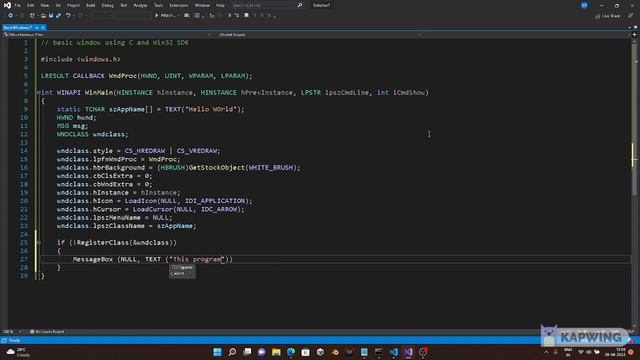Open Microsoft Edge from taskbar
The width and height of the screenshot is (640, 360).
click(x=291, y=352)
